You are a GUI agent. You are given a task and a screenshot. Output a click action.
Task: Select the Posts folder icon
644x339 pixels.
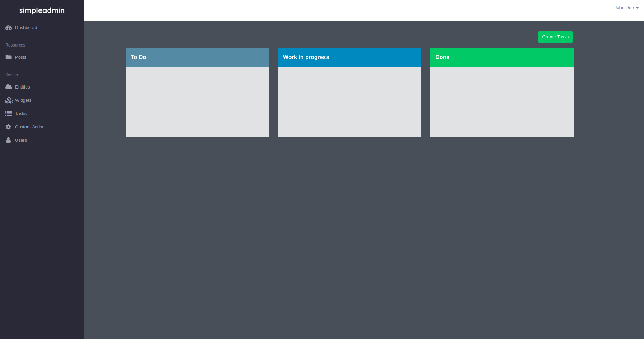click(8, 57)
